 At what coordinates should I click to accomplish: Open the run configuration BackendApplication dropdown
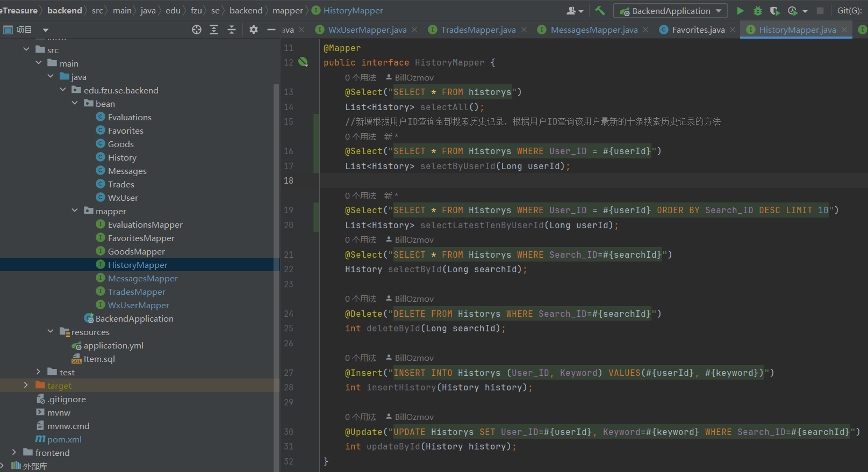671,11
